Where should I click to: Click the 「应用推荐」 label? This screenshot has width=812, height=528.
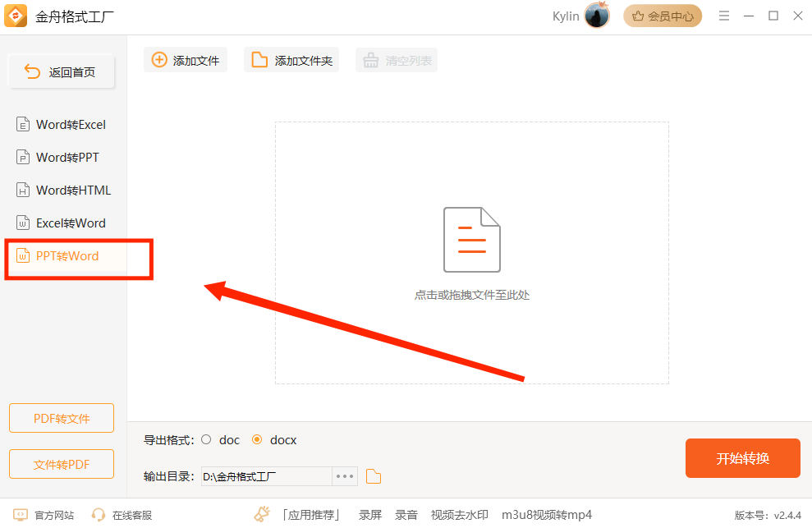[310, 515]
